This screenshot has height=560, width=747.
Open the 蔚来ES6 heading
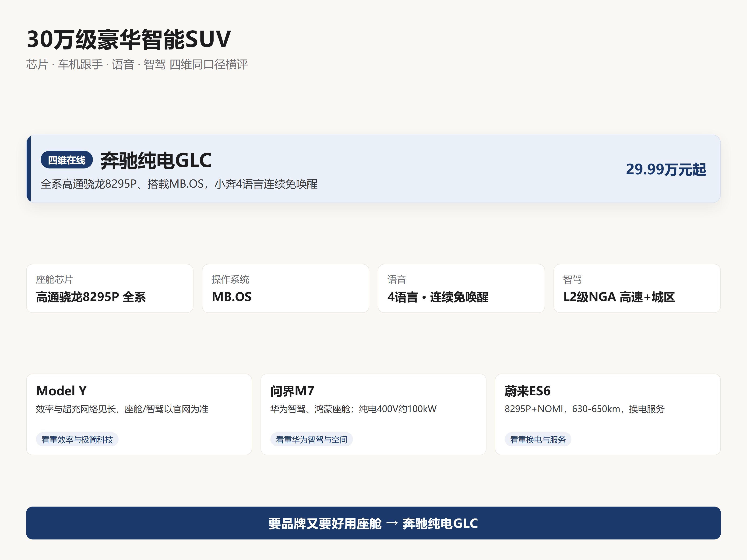(527, 391)
